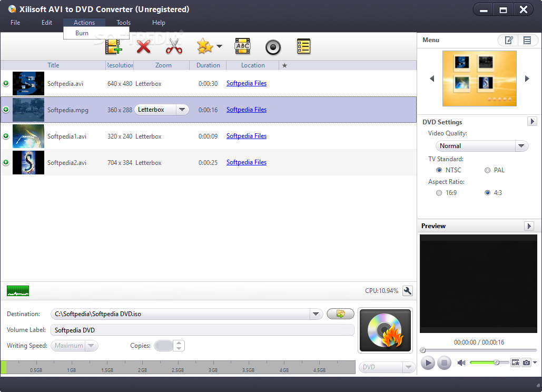Sort by the Title column header
Viewport: 542px width, 392px height.
(53, 65)
